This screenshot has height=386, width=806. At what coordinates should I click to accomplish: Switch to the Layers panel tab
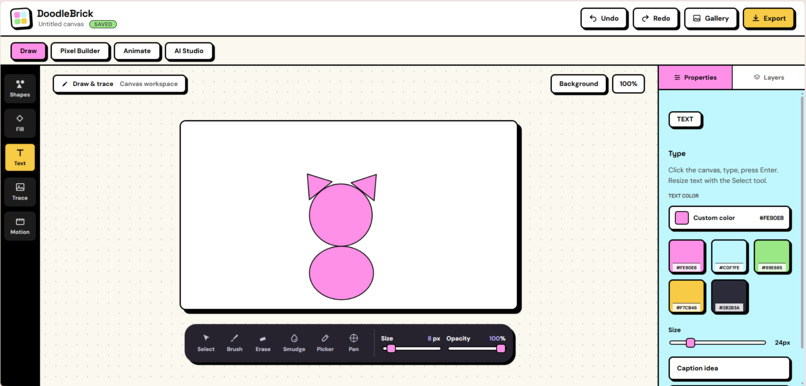tap(769, 78)
